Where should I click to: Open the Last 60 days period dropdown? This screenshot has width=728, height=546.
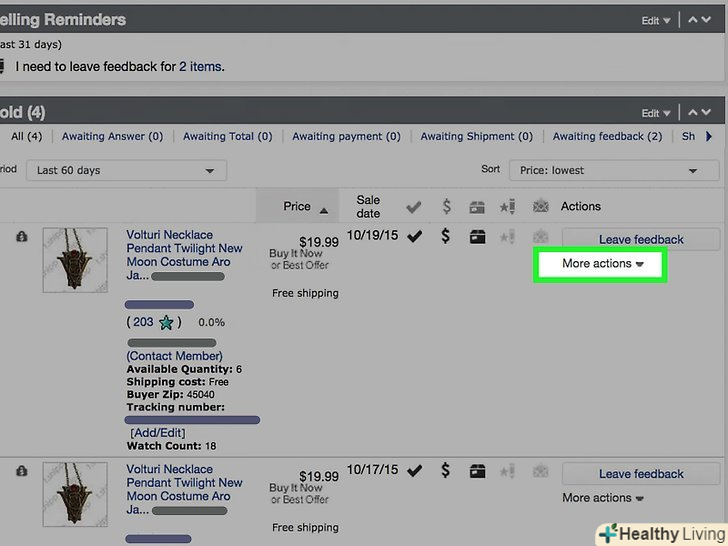click(x=126, y=170)
